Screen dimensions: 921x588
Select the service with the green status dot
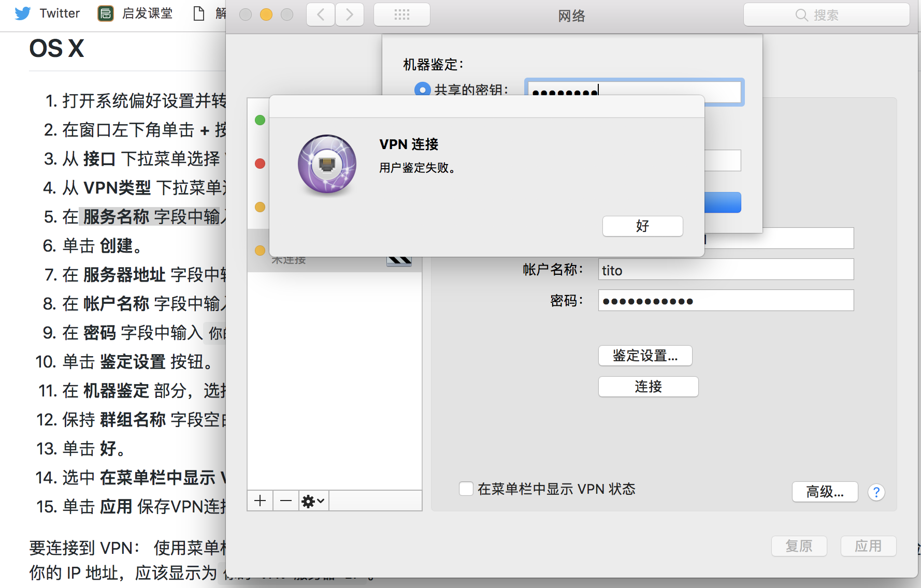(260, 120)
